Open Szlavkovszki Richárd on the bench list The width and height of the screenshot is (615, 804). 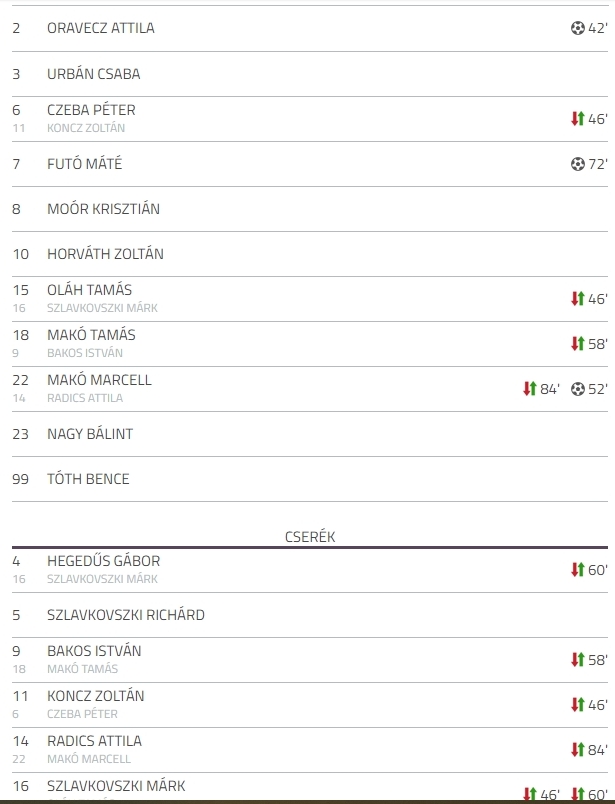[126, 615]
